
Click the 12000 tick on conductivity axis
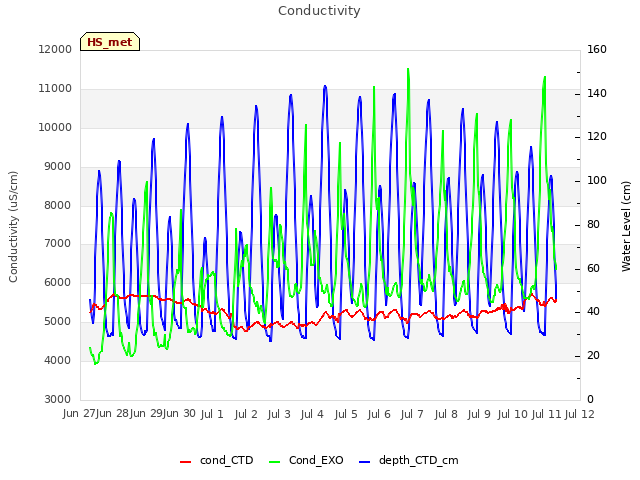(55, 49)
